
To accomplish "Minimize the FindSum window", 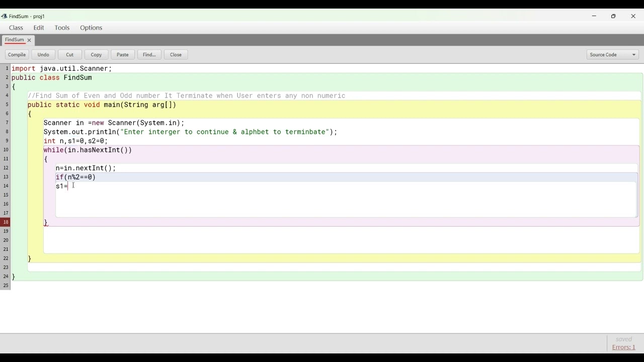I will click(x=594, y=16).
